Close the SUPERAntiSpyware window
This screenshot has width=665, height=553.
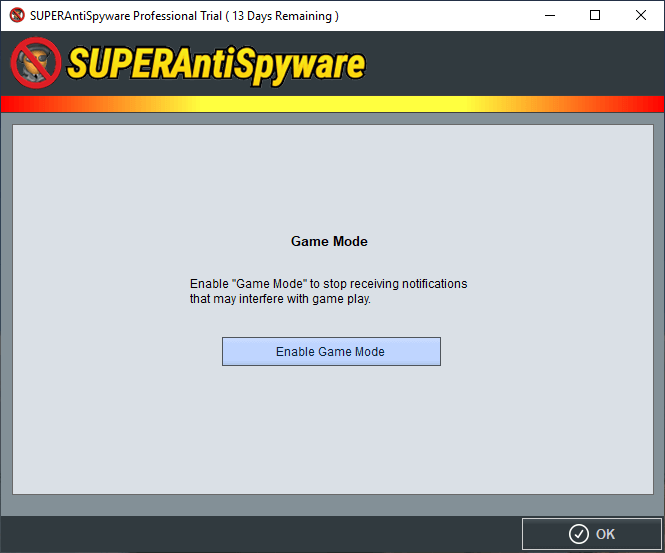tap(641, 15)
